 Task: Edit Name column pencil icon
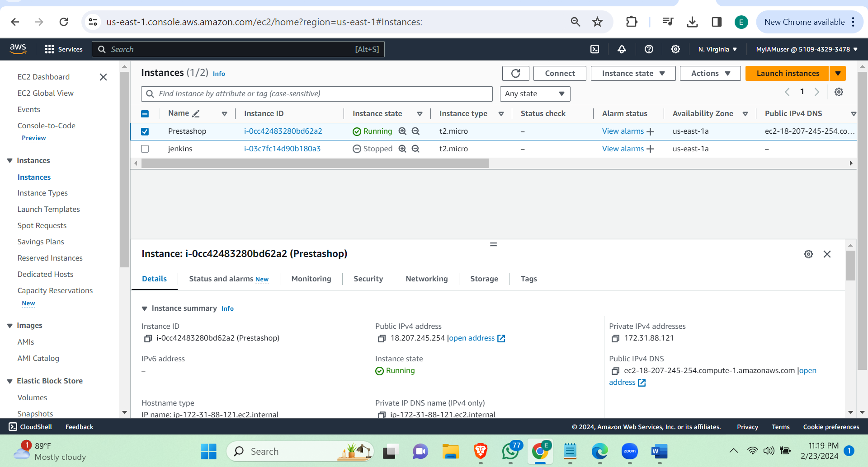pos(196,114)
